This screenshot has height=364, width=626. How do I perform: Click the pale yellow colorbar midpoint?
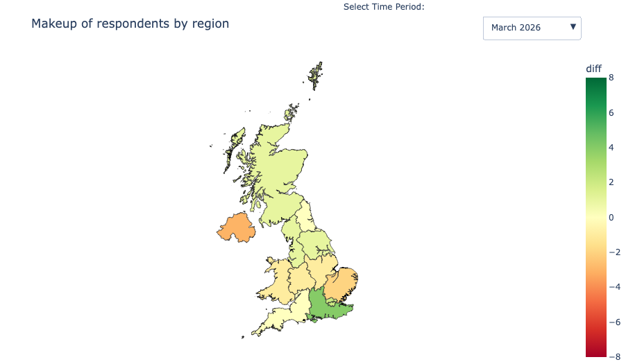tap(595, 218)
